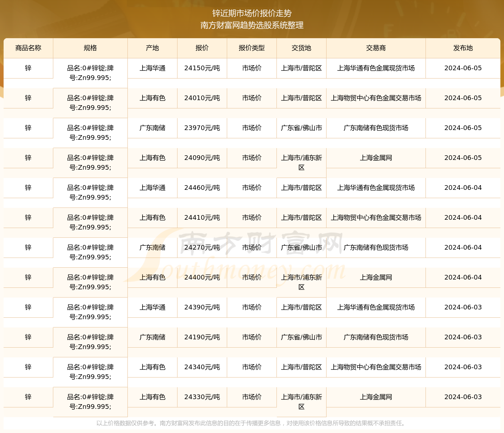The image size is (504, 433).
Task: Click 上海有色 origin in 24010元 row
Action: pyautogui.click(x=153, y=98)
